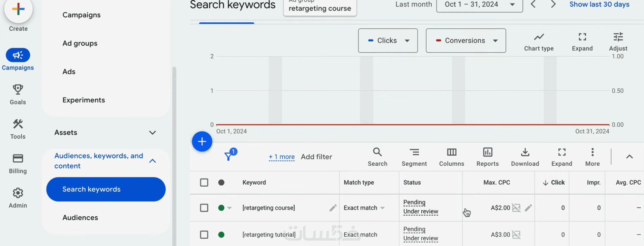
Task: Click the Add filter text
Action: click(x=316, y=157)
